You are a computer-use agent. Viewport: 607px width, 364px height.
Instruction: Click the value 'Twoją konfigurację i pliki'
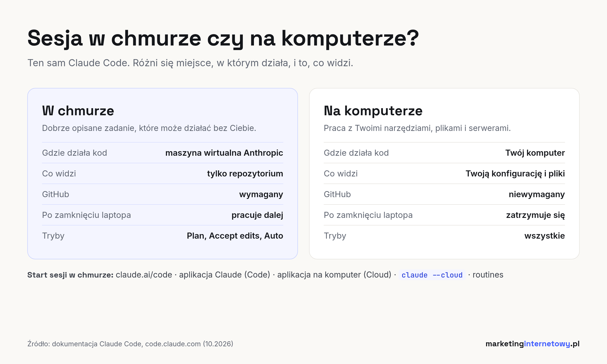515,174
